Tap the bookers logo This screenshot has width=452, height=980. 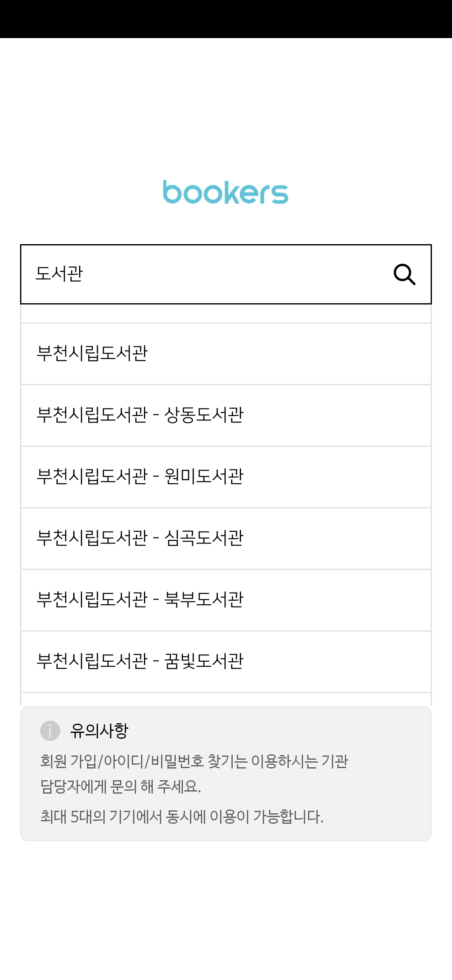pos(226,192)
